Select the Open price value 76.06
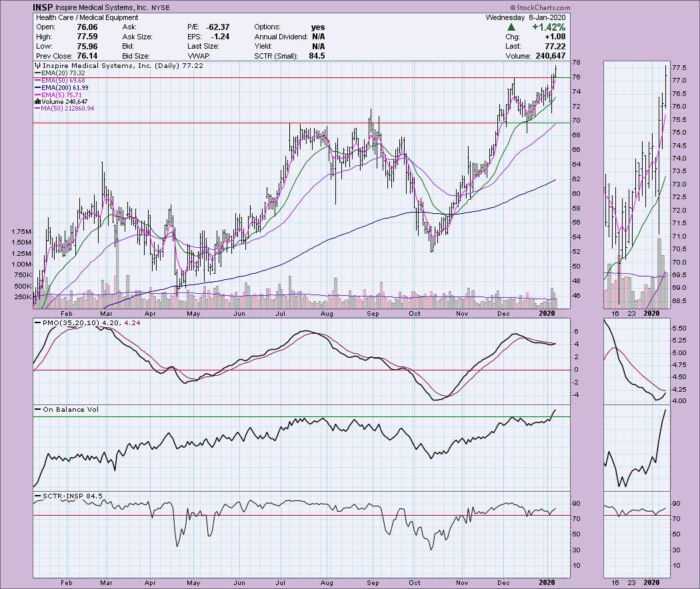Image resolution: width=700 pixels, height=589 pixels. click(87, 27)
